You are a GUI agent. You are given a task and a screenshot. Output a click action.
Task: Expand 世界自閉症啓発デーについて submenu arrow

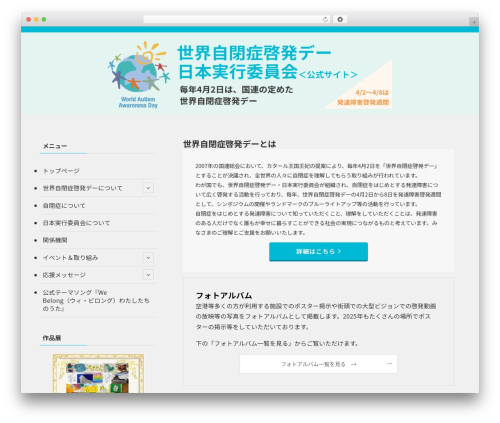148,188
